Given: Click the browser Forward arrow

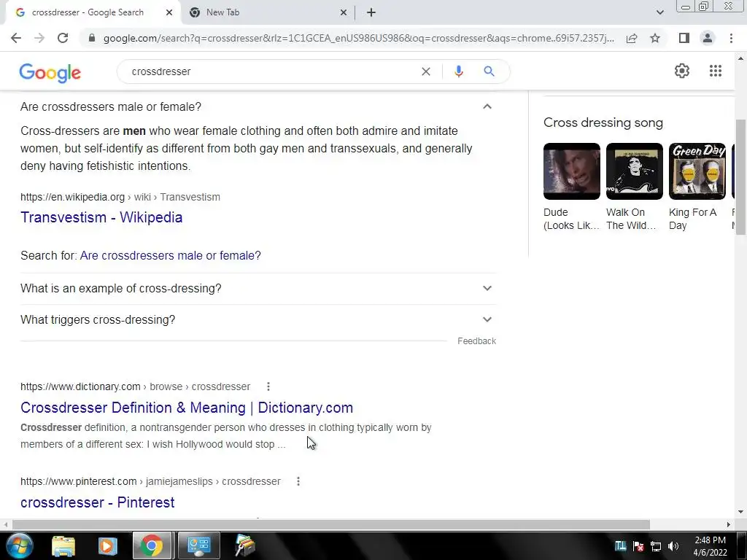Looking at the screenshot, I should pyautogui.click(x=39, y=38).
